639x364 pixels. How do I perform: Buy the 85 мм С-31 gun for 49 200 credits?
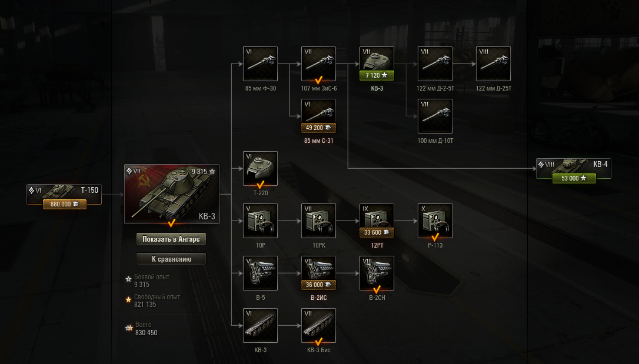click(x=318, y=128)
